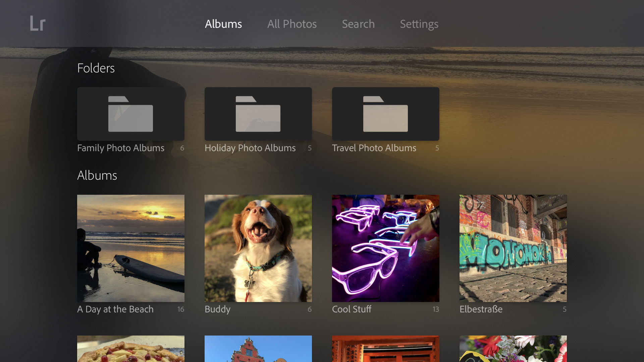Click the photo count beside A Day at the Beach
This screenshot has width=644, height=362.
click(x=181, y=309)
